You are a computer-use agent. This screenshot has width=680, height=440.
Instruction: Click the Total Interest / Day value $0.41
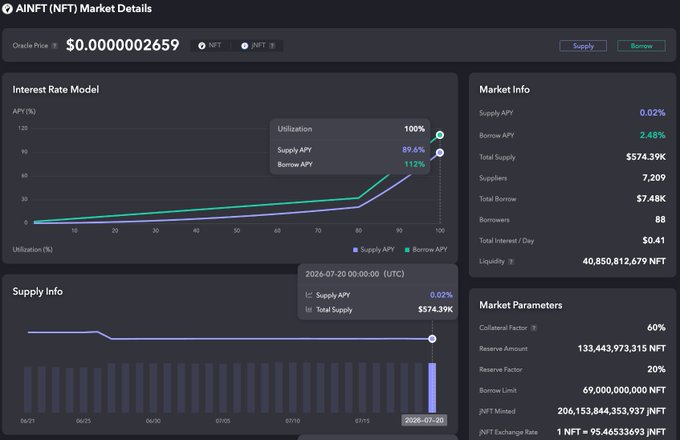coord(654,240)
